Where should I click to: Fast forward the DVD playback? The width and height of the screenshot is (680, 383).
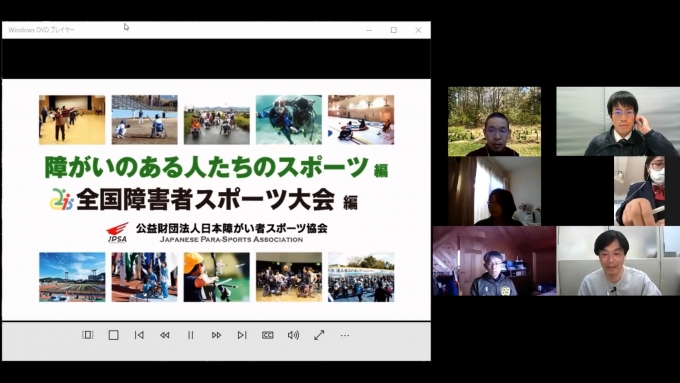pos(216,335)
